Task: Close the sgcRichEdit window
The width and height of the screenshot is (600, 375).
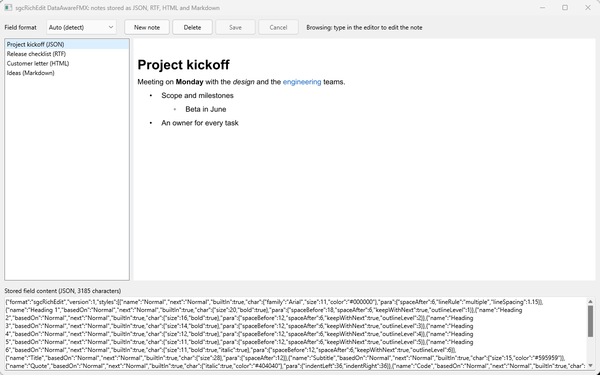Action: click(x=588, y=8)
